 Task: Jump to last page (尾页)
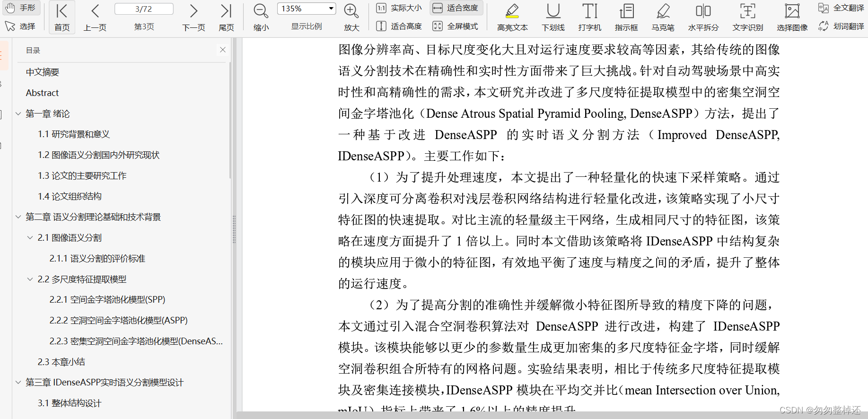(x=226, y=17)
